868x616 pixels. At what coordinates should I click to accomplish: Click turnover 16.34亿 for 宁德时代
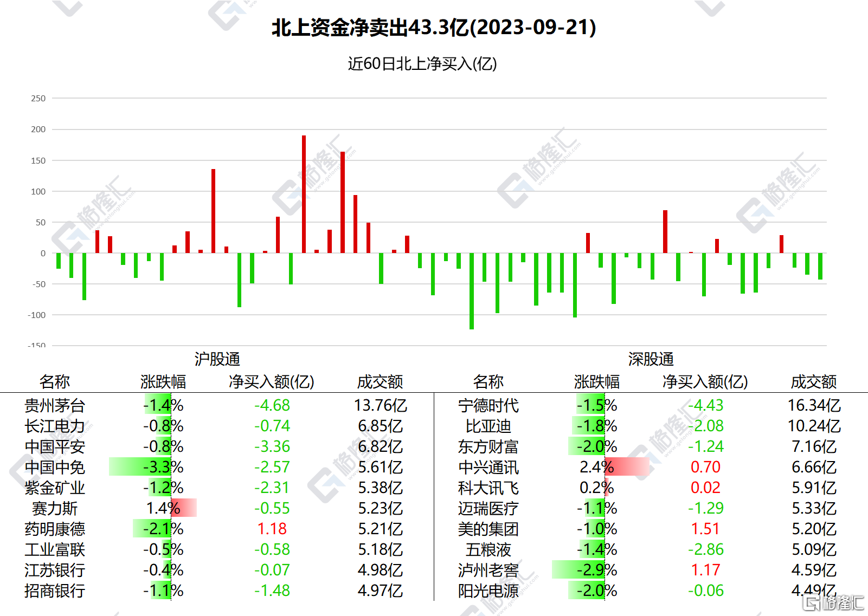(x=814, y=405)
